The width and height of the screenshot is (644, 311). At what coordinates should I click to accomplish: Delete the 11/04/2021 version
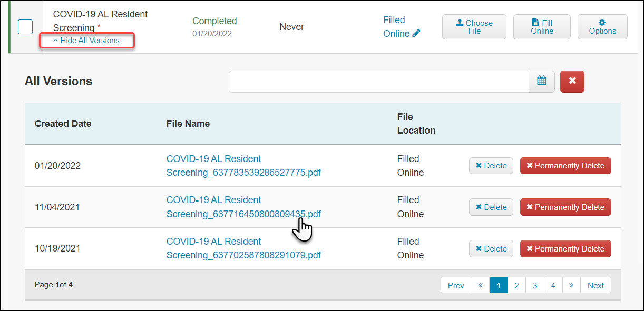(491, 207)
